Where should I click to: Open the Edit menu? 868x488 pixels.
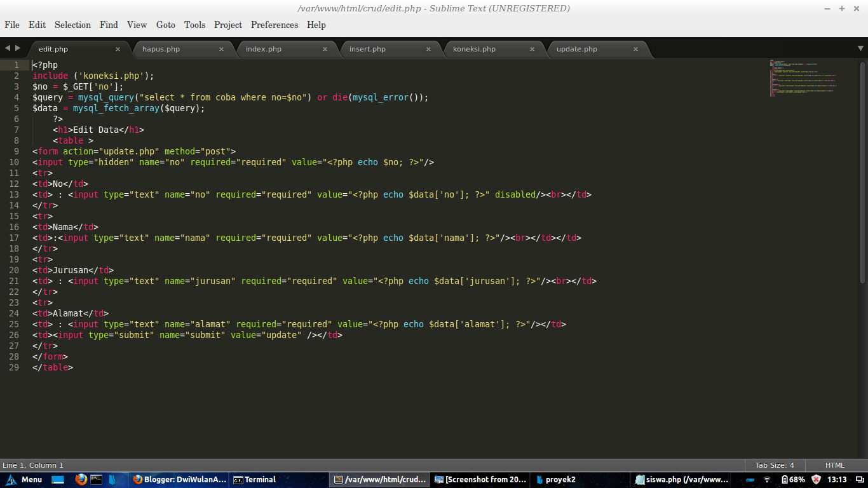[37, 25]
